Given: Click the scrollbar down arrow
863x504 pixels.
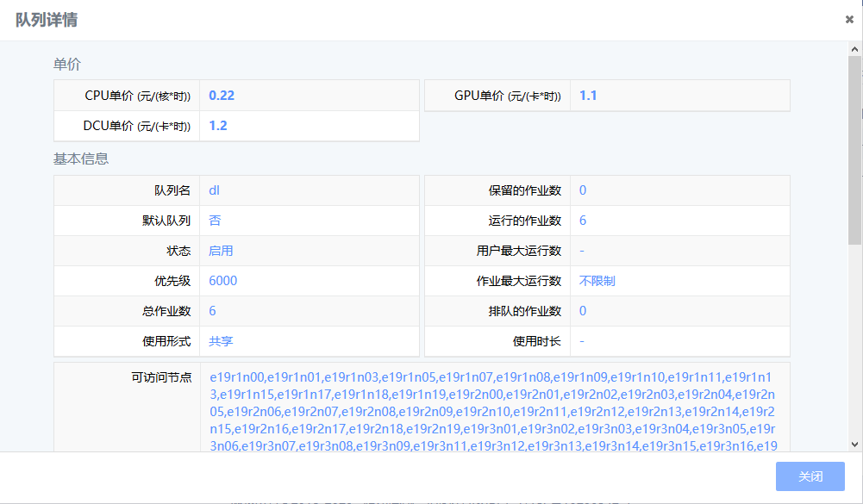Looking at the screenshot, I should (x=854, y=444).
